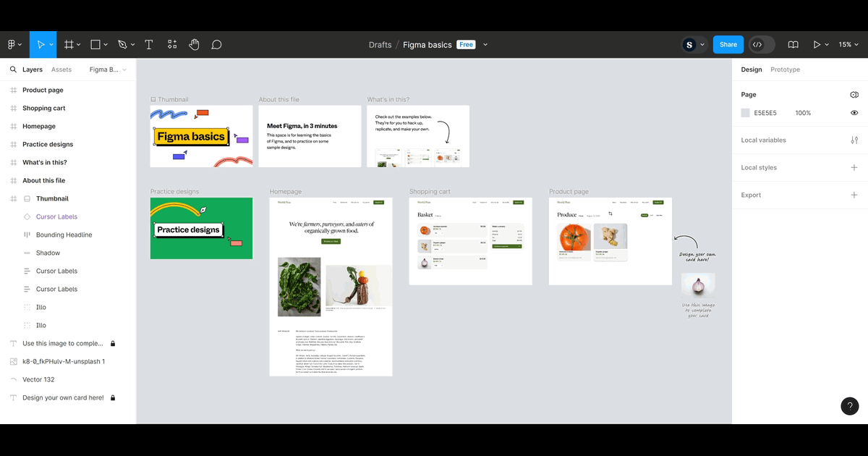This screenshot has width=868, height=456.
Task: Open page color settings icon
Action: (x=854, y=95)
